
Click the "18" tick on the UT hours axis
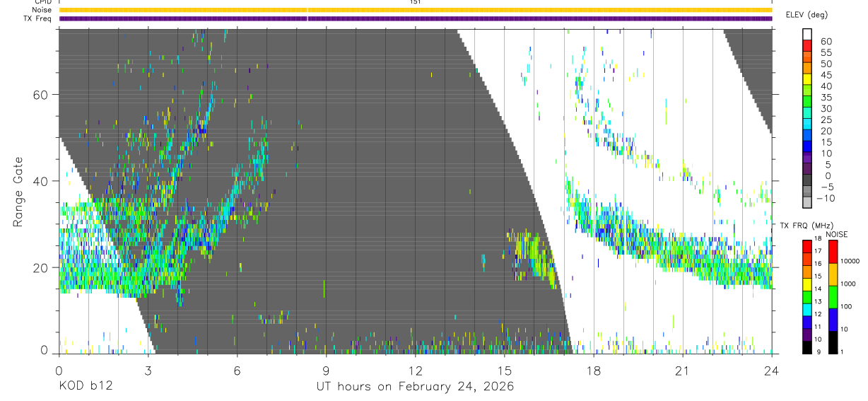tap(594, 371)
